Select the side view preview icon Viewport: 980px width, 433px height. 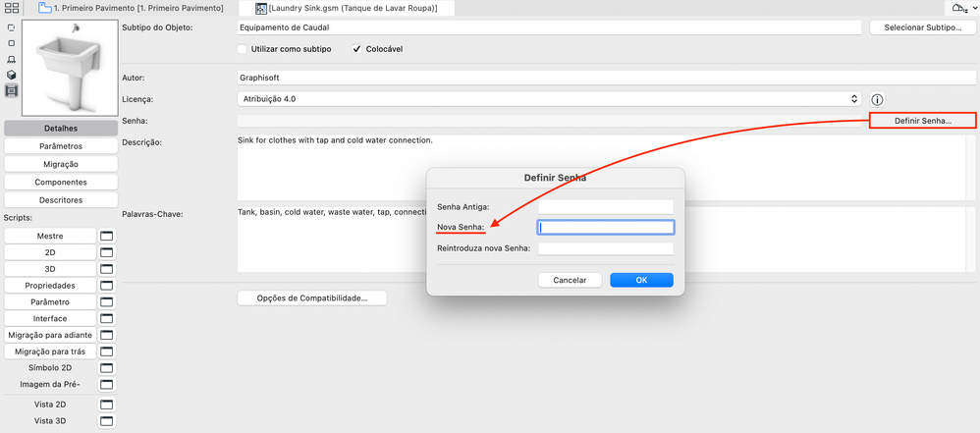click(x=11, y=59)
